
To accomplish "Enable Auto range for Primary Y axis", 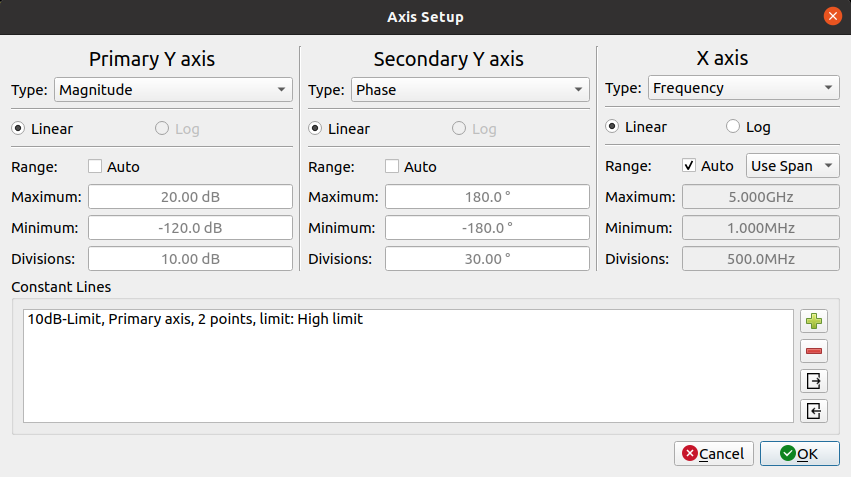I will (x=96, y=167).
